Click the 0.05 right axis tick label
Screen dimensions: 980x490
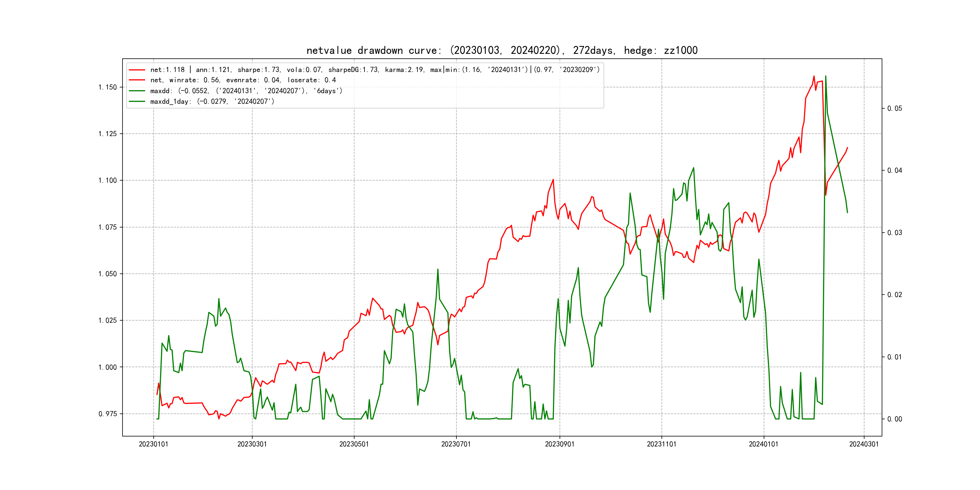(x=894, y=109)
